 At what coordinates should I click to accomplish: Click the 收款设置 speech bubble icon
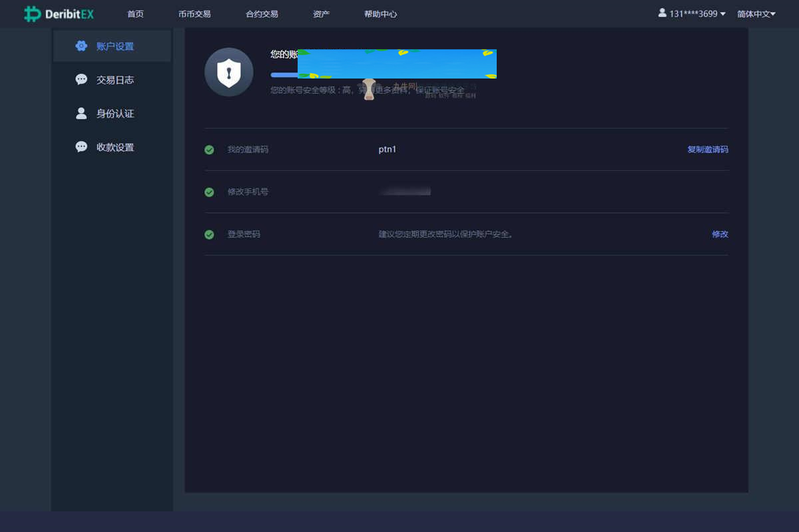[81, 146]
